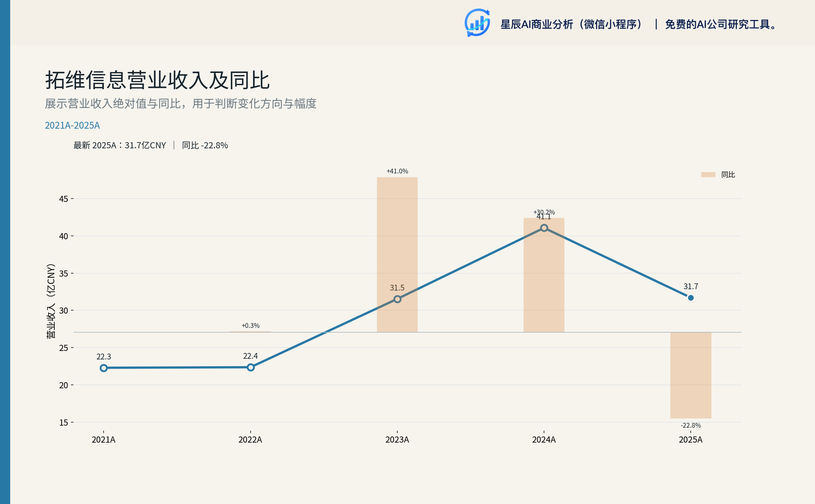
Task: Click the y-axis tick label 20
Action: click(x=64, y=385)
